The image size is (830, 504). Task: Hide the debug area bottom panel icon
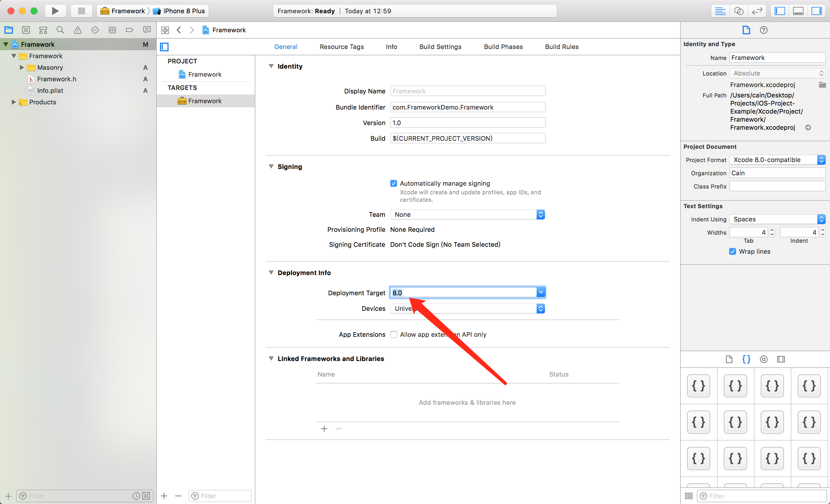coord(798,11)
